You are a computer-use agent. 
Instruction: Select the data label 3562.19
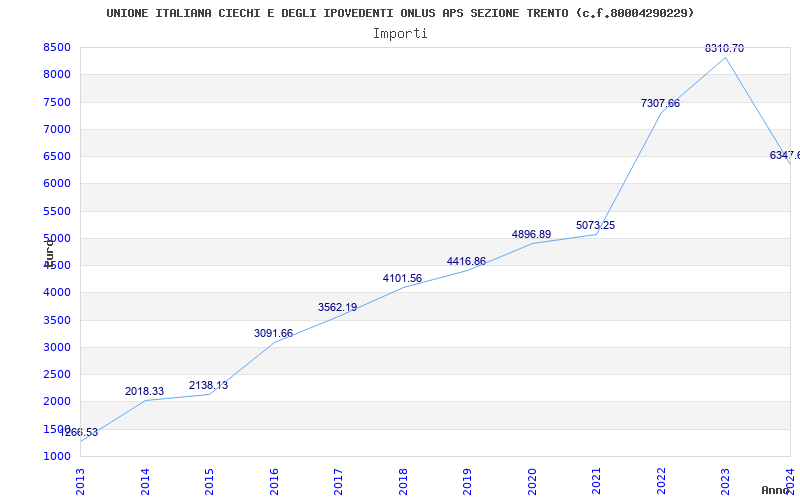point(337,307)
